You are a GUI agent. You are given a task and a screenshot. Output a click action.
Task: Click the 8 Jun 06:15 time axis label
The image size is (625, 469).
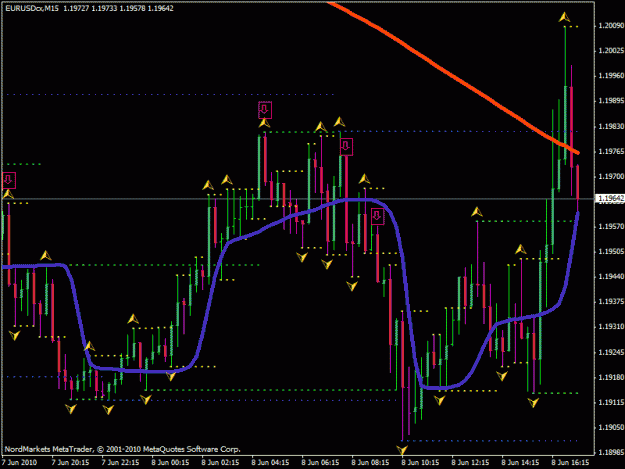click(320, 463)
